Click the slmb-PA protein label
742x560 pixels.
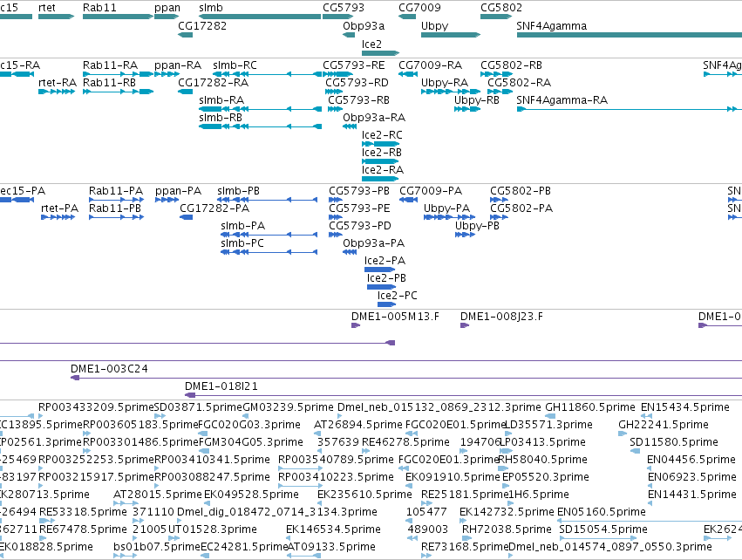coord(242,226)
